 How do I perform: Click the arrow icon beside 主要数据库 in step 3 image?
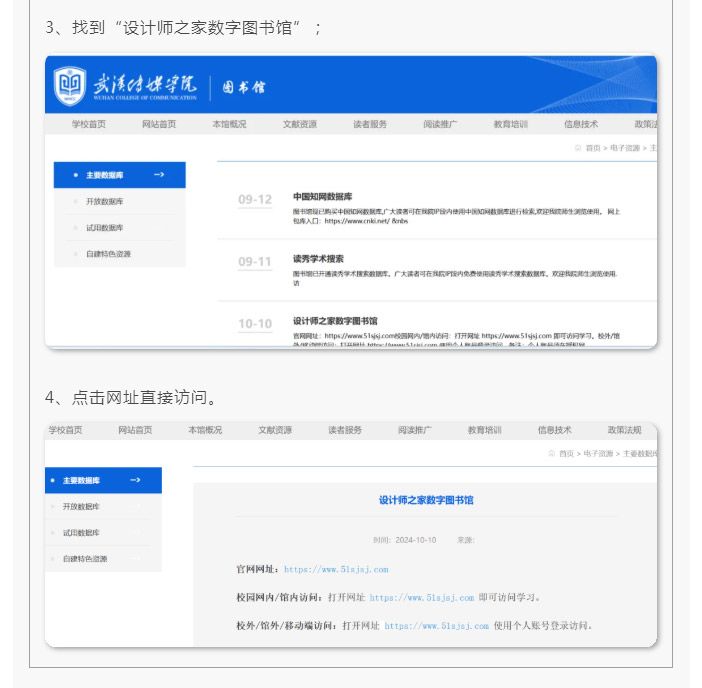tap(159, 175)
